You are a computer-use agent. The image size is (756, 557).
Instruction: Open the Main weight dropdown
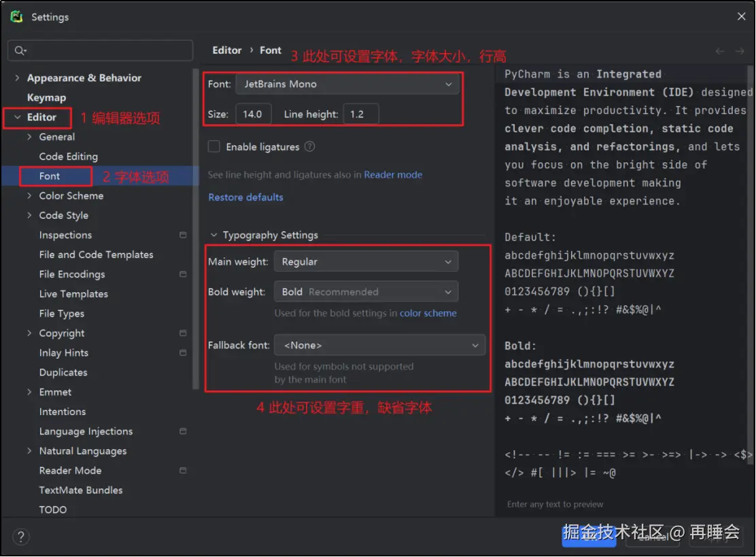pyautogui.click(x=366, y=262)
